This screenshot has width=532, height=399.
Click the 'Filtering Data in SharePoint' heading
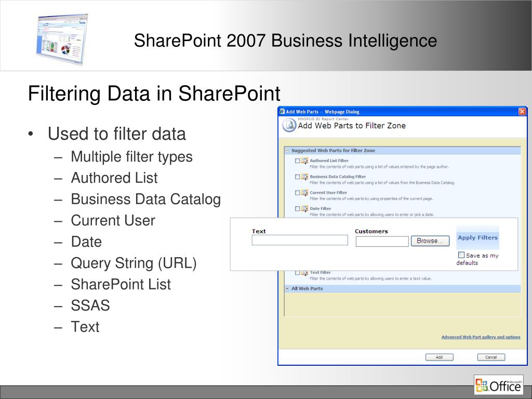point(154,94)
